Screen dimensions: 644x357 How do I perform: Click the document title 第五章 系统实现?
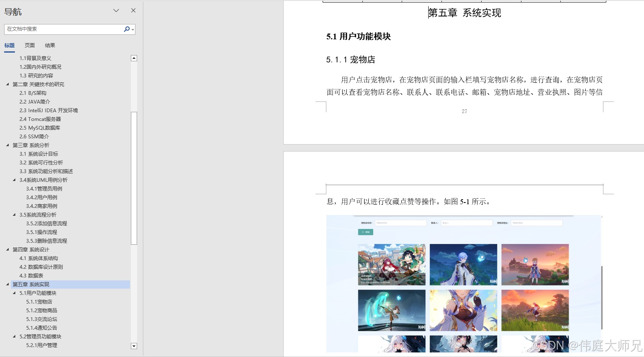(x=465, y=13)
